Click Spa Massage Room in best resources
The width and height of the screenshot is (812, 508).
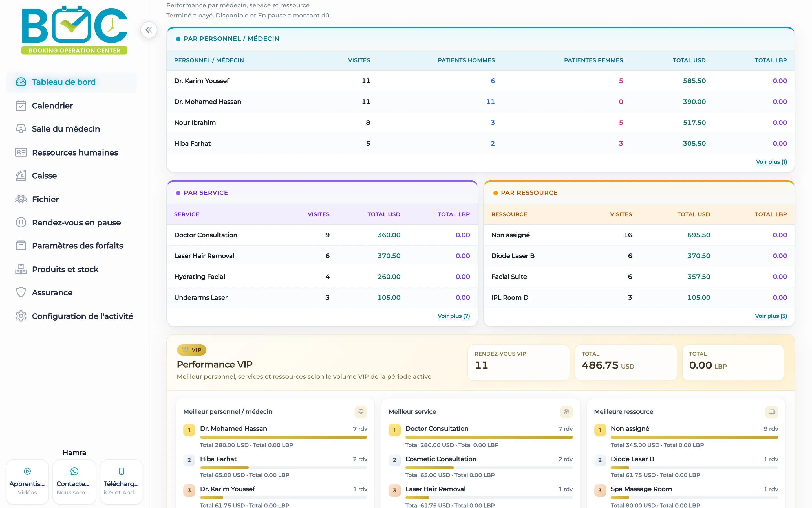(x=641, y=489)
